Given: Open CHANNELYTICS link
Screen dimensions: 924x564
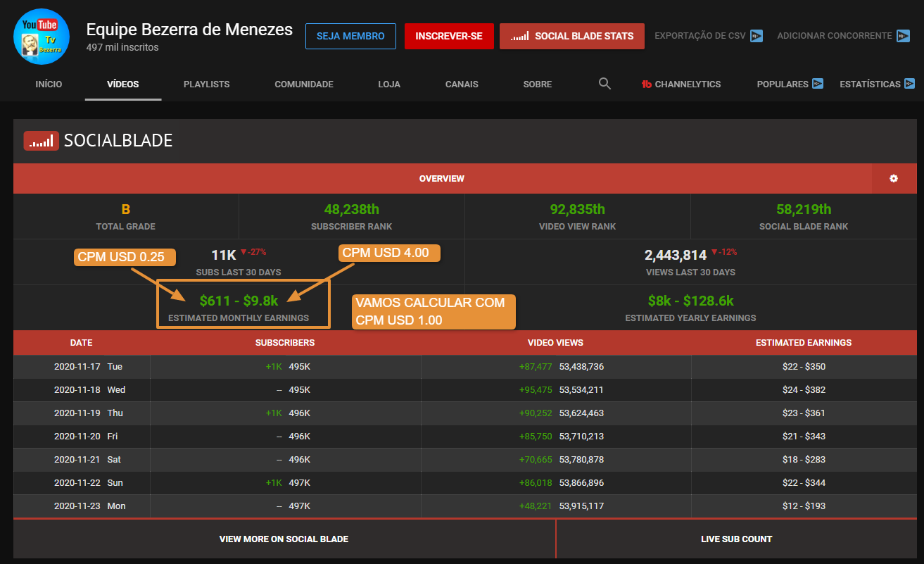Looking at the screenshot, I should [x=688, y=84].
